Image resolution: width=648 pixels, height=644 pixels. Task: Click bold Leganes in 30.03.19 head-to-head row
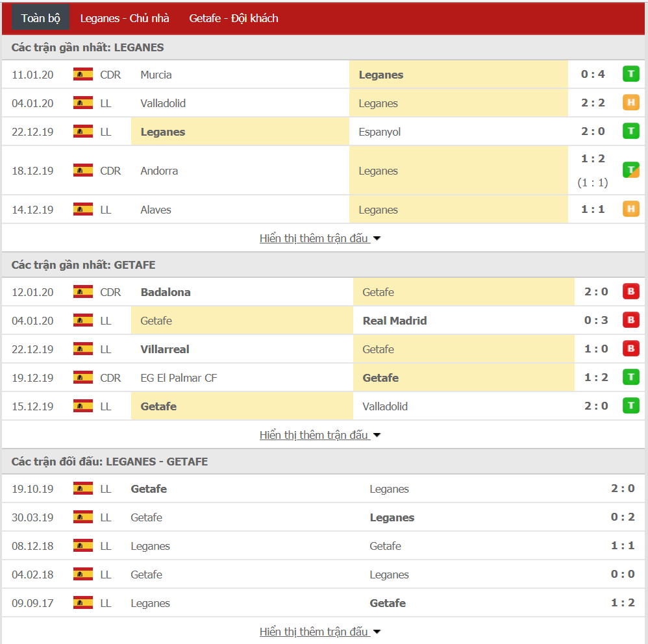[x=392, y=517]
